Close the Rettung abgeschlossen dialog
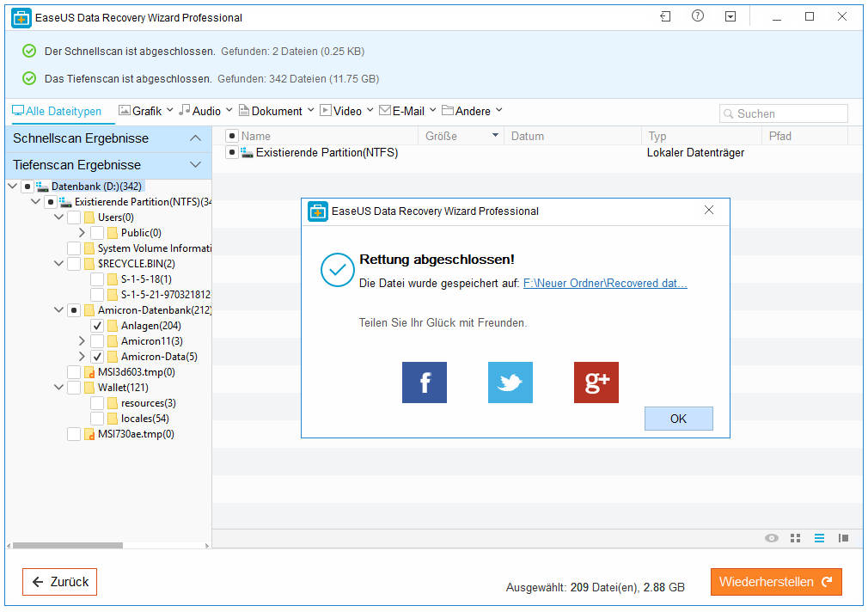The height and width of the screenshot is (612, 868). coord(708,210)
